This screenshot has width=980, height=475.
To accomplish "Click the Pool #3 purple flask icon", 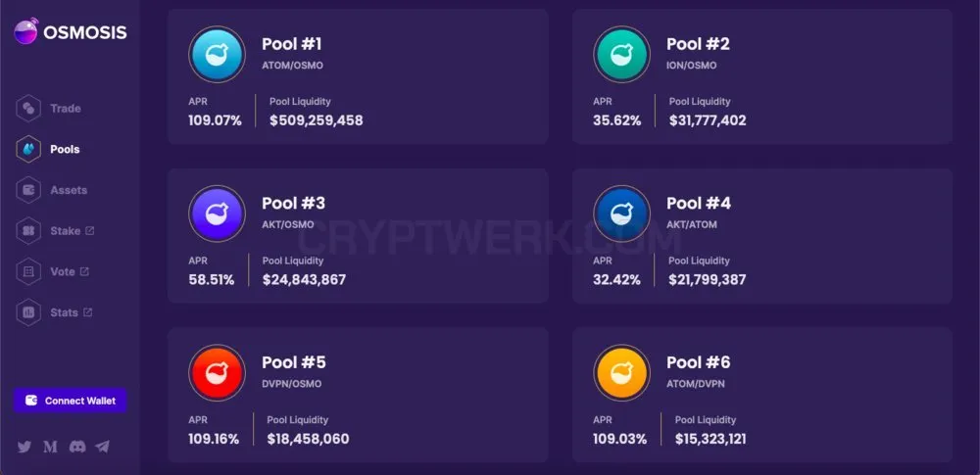I will [217, 214].
